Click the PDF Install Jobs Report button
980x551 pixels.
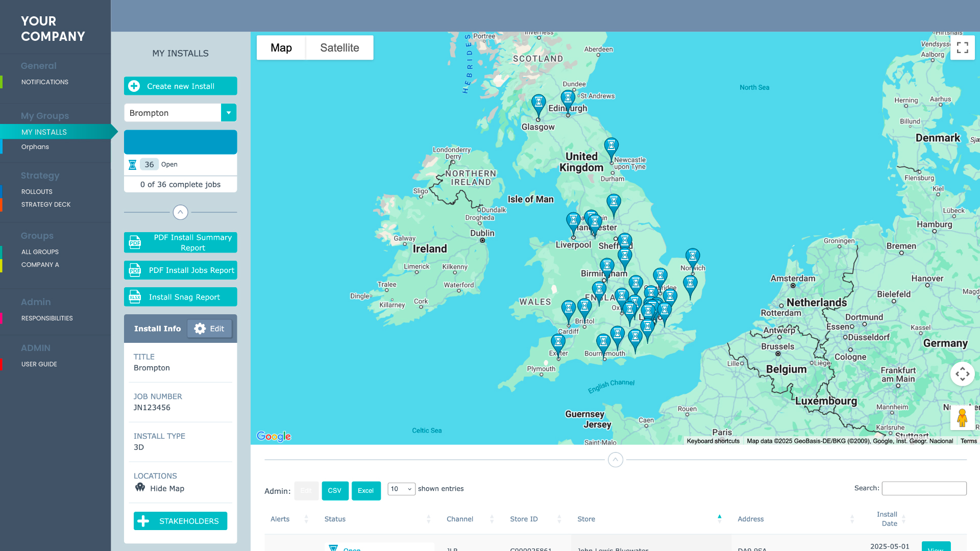click(x=181, y=270)
